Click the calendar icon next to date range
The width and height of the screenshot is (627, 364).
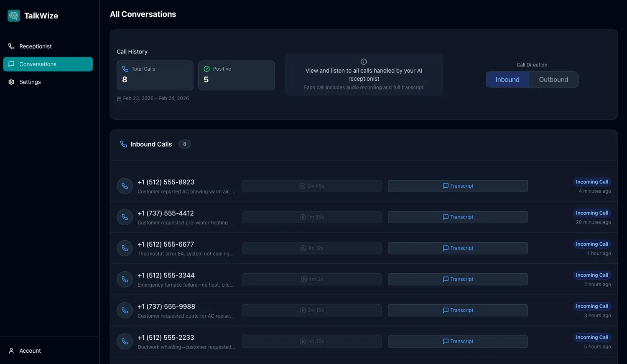click(119, 99)
